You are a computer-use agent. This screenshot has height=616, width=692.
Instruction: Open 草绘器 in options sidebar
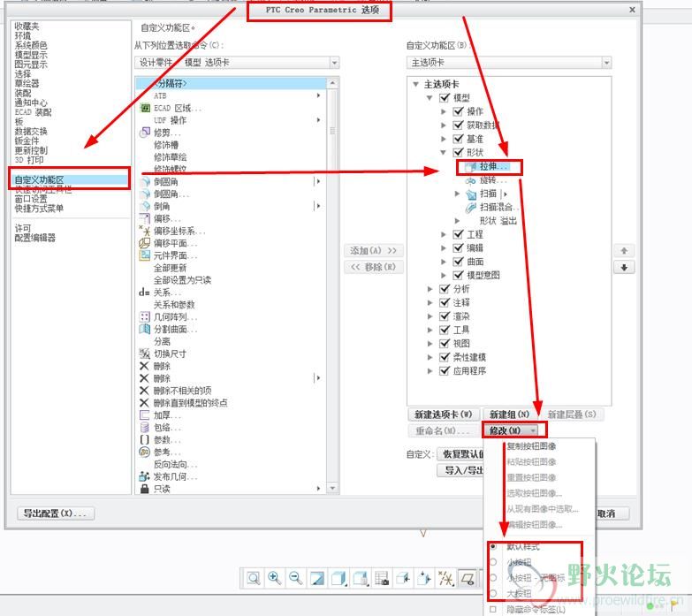(x=27, y=83)
